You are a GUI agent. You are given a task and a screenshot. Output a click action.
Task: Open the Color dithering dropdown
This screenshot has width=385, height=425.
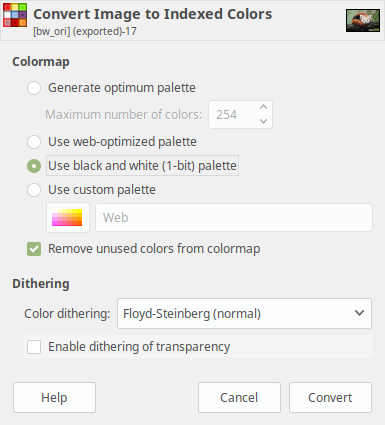244,313
